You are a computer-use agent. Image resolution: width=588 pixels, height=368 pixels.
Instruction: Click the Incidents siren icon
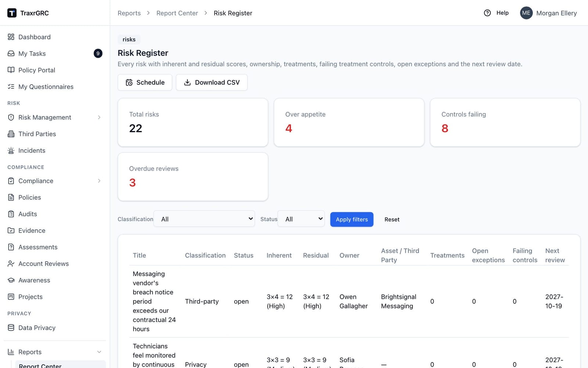[x=11, y=150]
